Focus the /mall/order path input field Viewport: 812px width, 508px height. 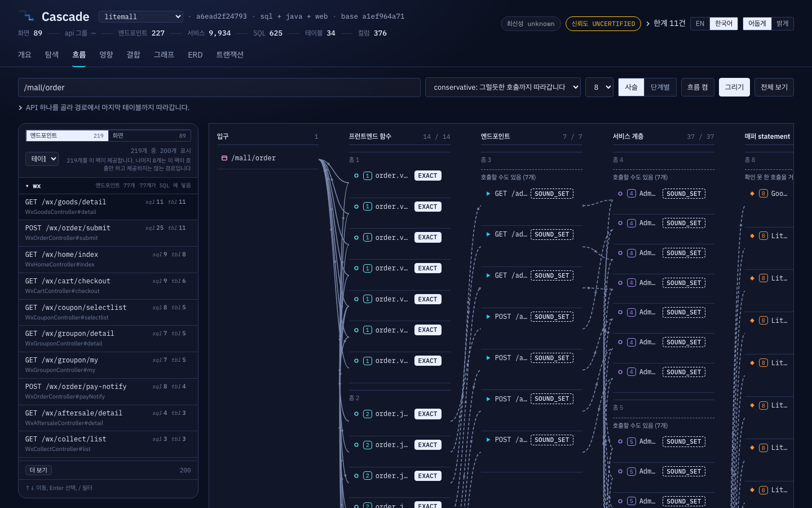(x=219, y=87)
